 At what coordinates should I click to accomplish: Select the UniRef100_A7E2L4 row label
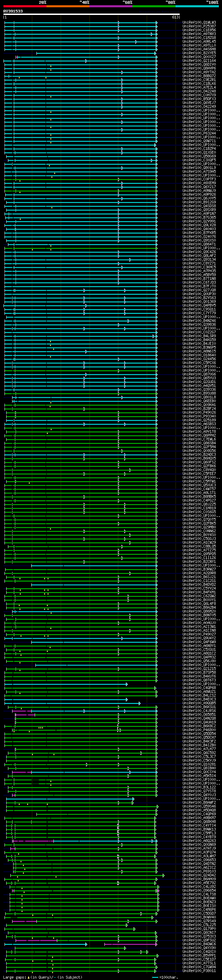tap(199, 88)
